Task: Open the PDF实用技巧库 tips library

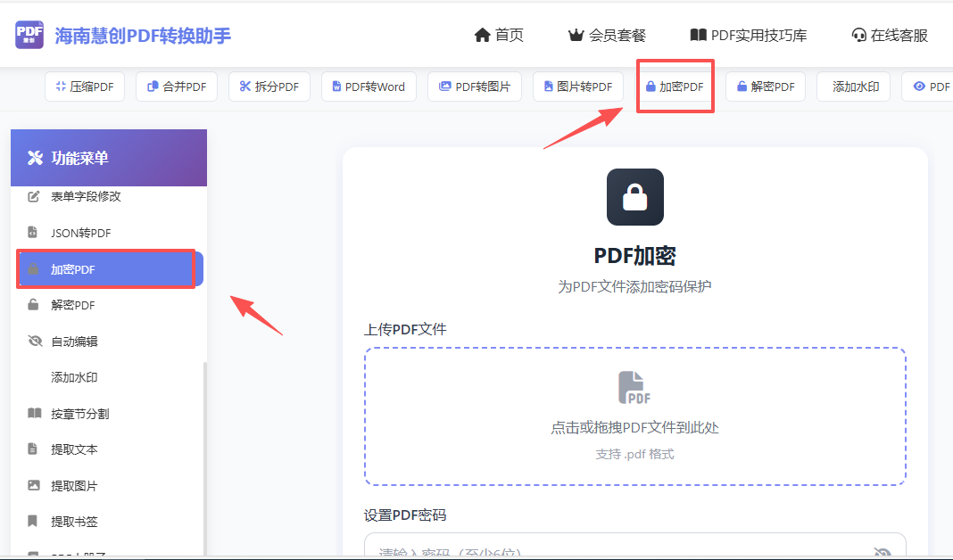Action: 748,36
